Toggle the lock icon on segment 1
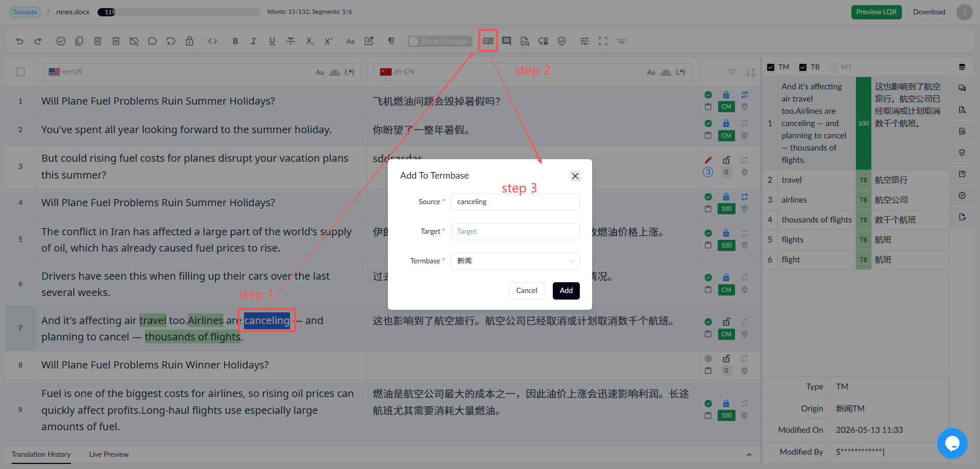The width and height of the screenshot is (980, 469). click(x=726, y=94)
